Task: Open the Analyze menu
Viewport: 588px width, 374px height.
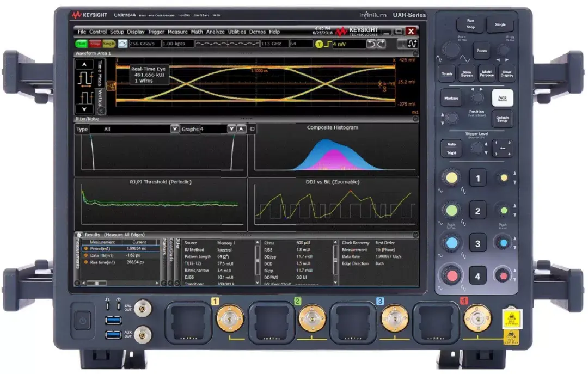Action: 215,32
